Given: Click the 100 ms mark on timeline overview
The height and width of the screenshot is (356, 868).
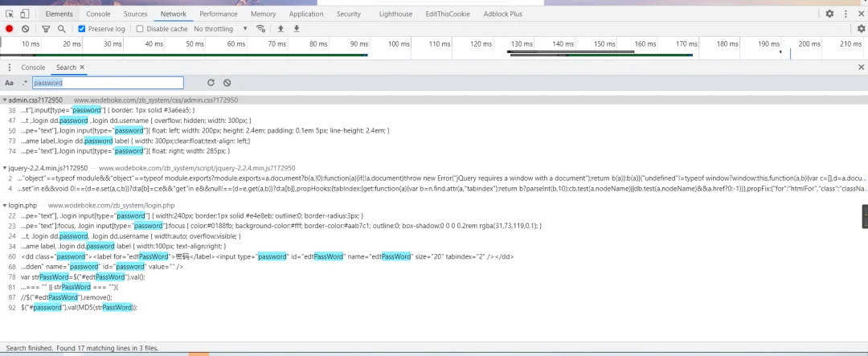Looking at the screenshot, I should 399,43.
